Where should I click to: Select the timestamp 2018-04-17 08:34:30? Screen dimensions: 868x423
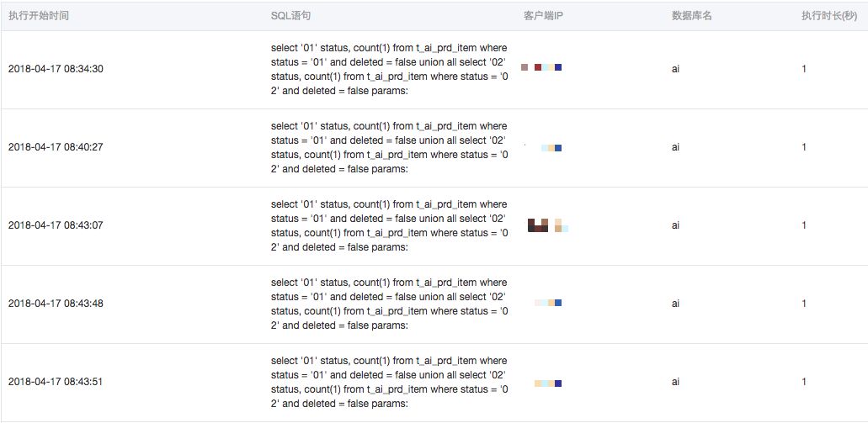tap(56, 69)
